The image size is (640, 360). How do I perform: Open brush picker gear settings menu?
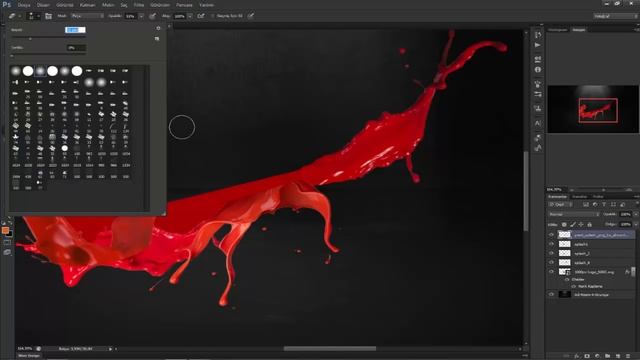[x=158, y=28]
